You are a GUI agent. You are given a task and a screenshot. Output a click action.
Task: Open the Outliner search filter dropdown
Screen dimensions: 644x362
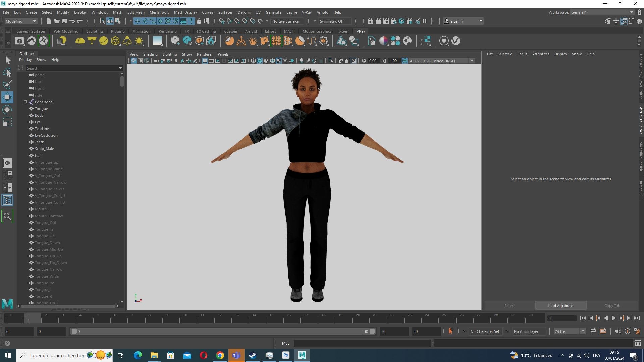point(120,68)
